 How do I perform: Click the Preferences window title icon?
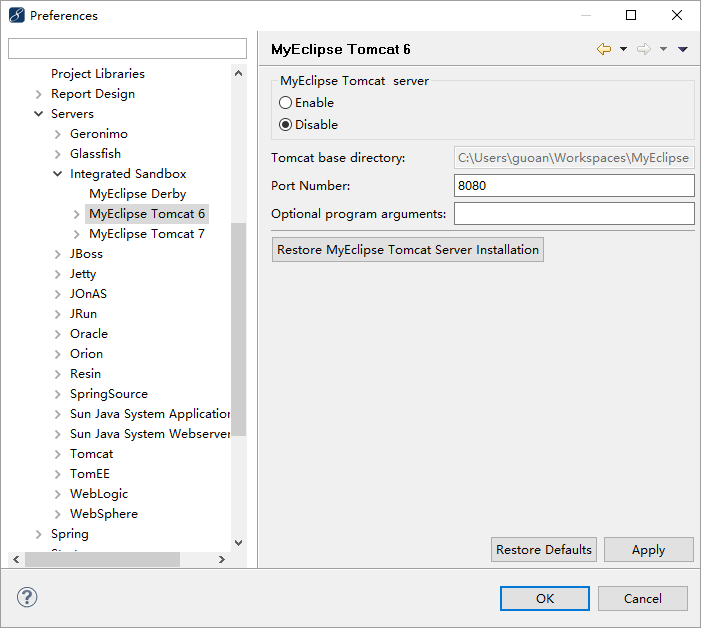17,15
